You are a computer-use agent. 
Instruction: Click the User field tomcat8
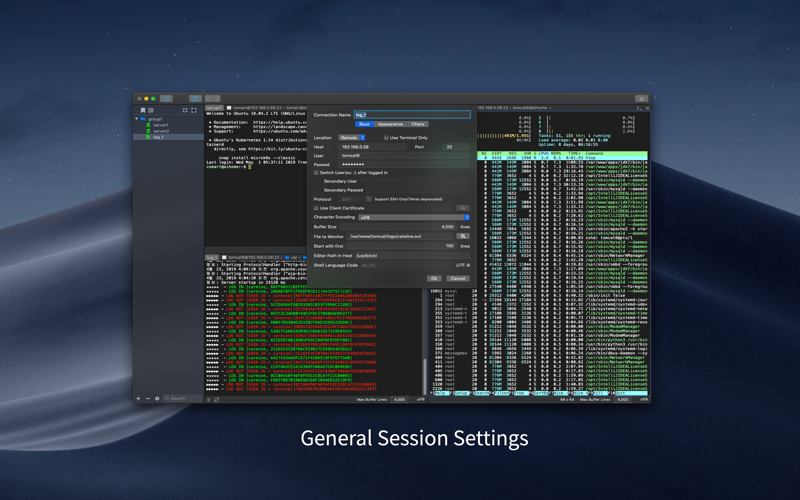404,156
